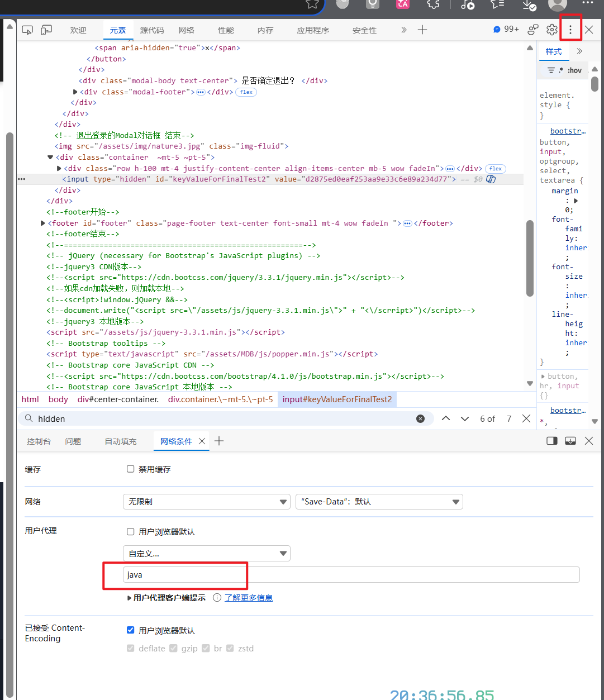Open the media control music icon

tap(468, 4)
